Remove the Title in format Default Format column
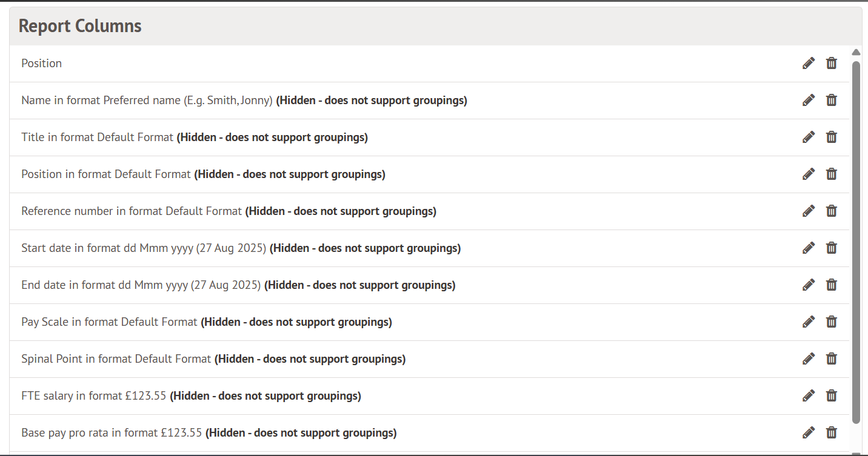This screenshot has width=868, height=456. tap(832, 137)
